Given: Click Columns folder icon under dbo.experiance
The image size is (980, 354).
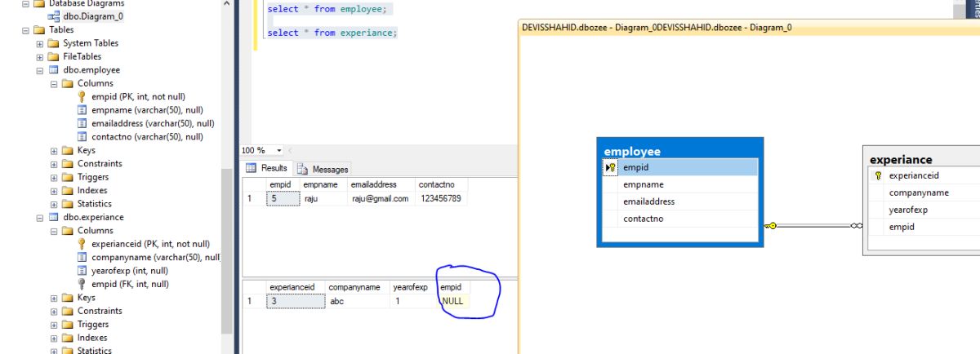Looking at the screenshot, I should 68,231.
